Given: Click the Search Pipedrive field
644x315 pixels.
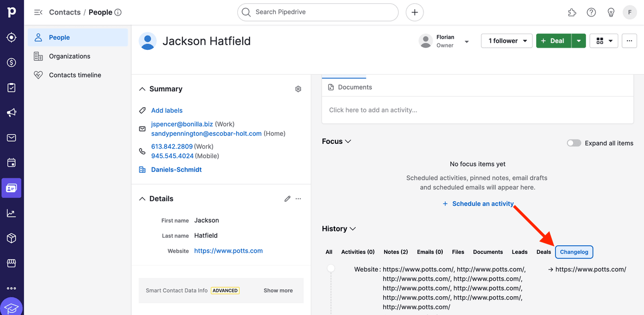Looking at the screenshot, I should pos(318,12).
